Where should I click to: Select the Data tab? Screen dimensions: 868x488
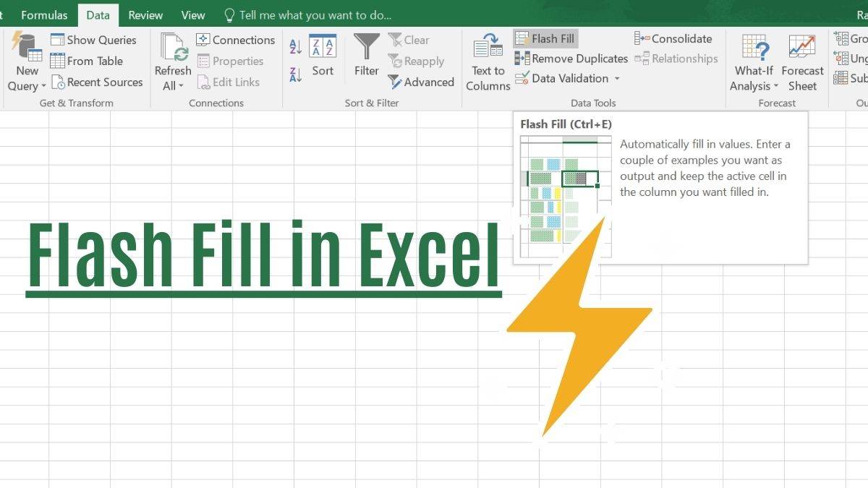(98, 14)
